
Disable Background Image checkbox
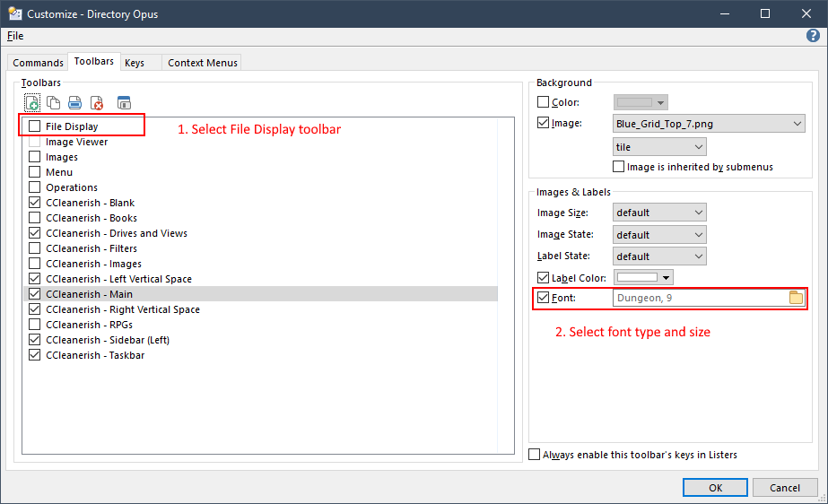click(x=543, y=123)
